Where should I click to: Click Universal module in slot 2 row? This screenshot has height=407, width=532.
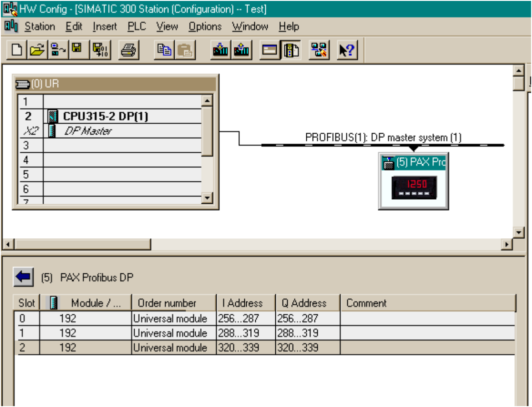[174, 347]
